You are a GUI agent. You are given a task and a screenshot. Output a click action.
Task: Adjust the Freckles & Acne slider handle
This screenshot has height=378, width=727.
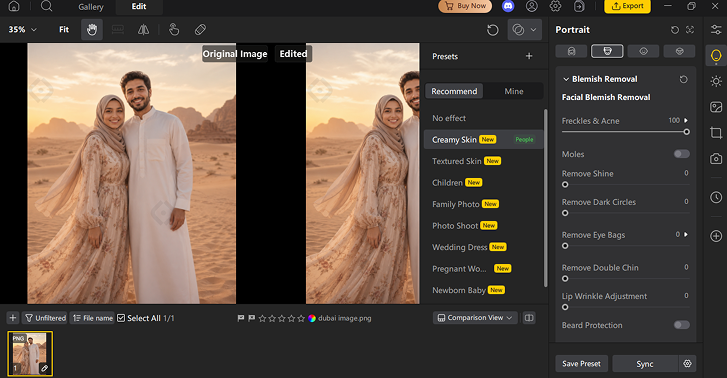(x=686, y=132)
